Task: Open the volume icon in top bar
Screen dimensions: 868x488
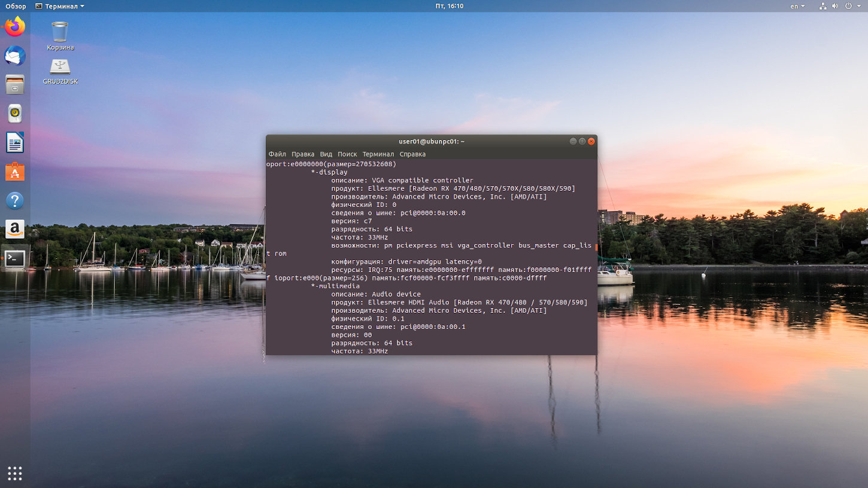Action: click(836, 6)
